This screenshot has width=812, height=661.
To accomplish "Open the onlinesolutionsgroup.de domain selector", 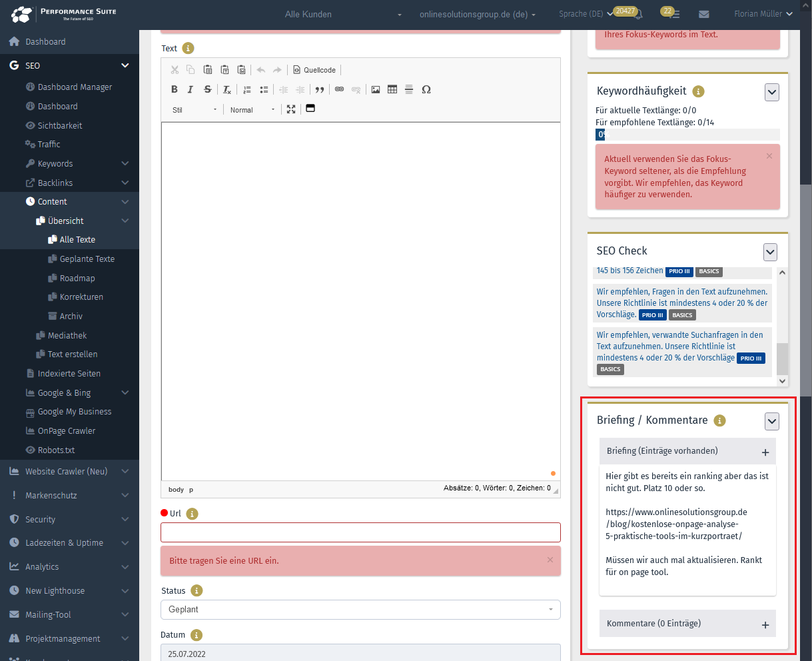I will pos(478,14).
